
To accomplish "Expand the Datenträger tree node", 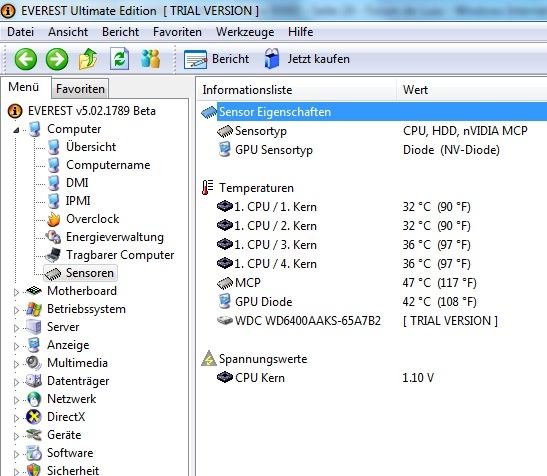I will pos(16,382).
